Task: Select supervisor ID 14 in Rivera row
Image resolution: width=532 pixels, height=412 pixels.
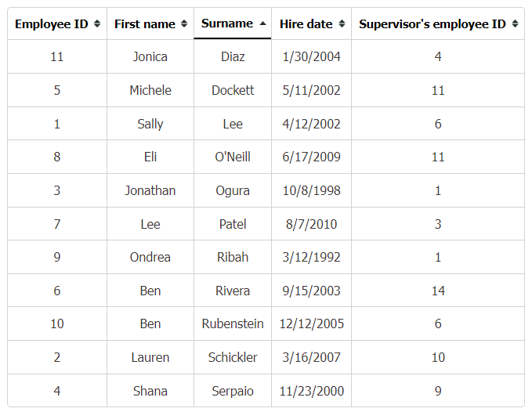Action: 438,291
